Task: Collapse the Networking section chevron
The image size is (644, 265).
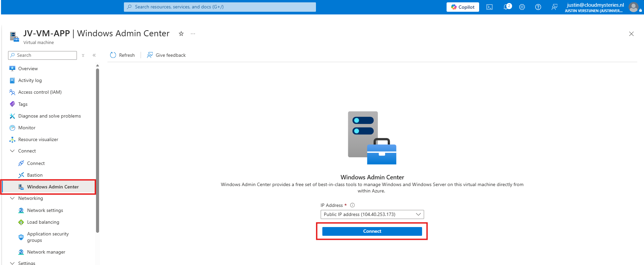Action: coord(12,198)
